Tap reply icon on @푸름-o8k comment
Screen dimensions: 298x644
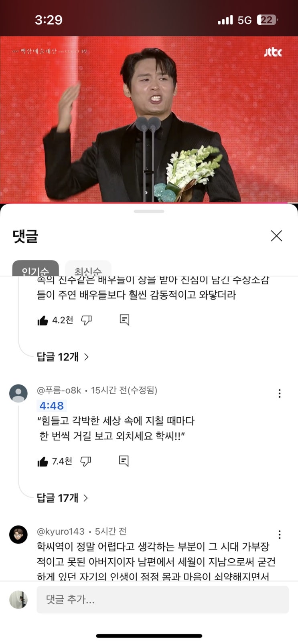124,461
